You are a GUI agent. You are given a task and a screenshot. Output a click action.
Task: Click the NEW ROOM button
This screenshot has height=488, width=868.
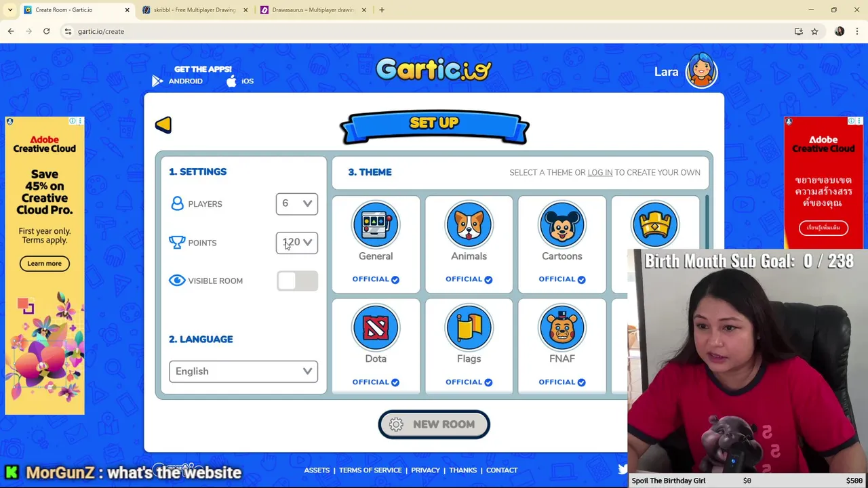point(434,424)
